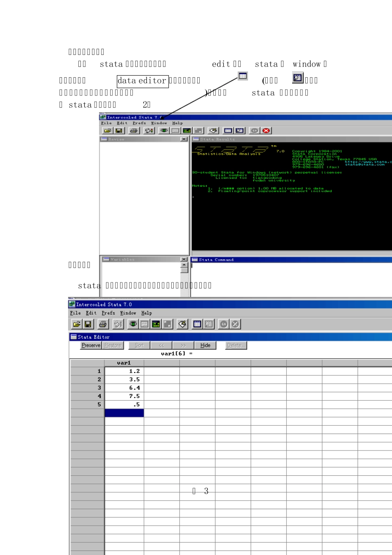392x555 pixels.
Task: Open File menu in lower Stata window
Action: click(76, 313)
